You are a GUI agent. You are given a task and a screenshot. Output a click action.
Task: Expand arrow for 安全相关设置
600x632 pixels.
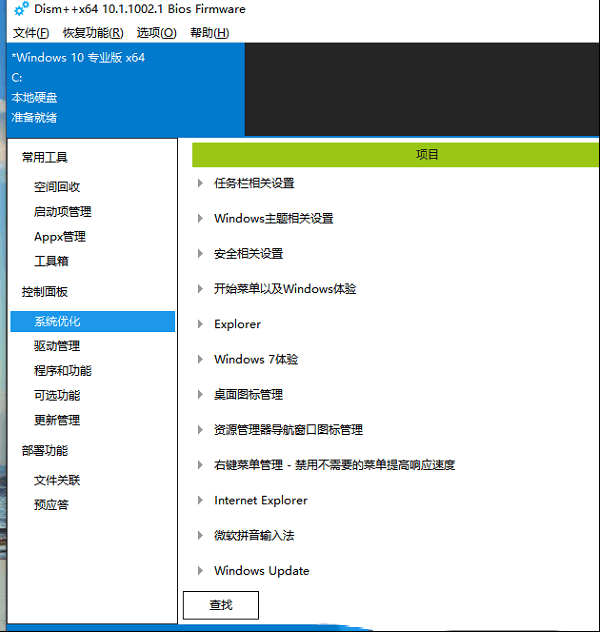pos(200,254)
